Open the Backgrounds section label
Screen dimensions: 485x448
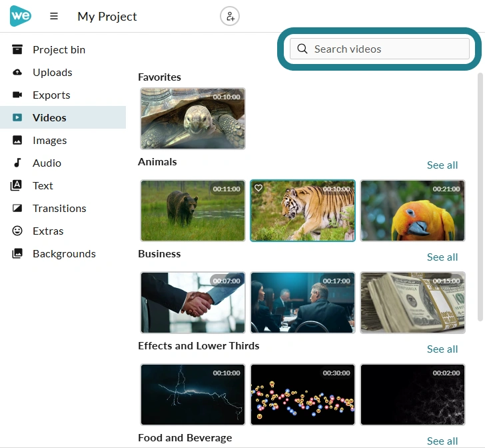65,253
